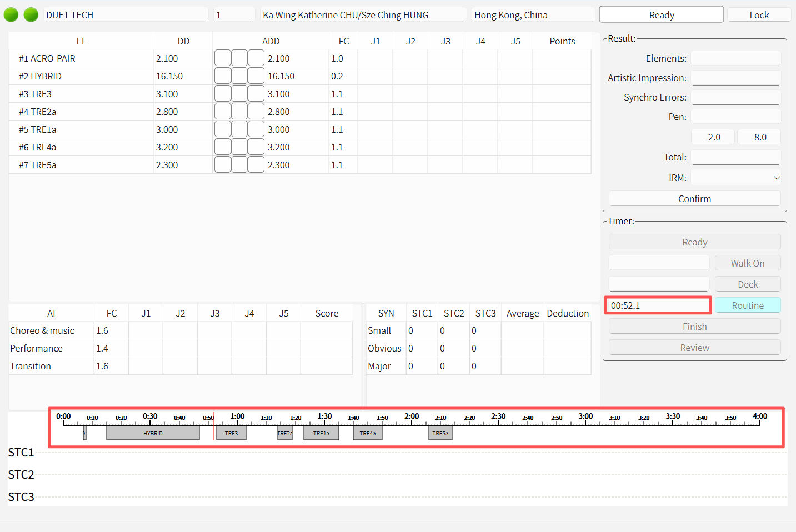Tick the middle ADD box for #2 HYBRID

(239, 76)
